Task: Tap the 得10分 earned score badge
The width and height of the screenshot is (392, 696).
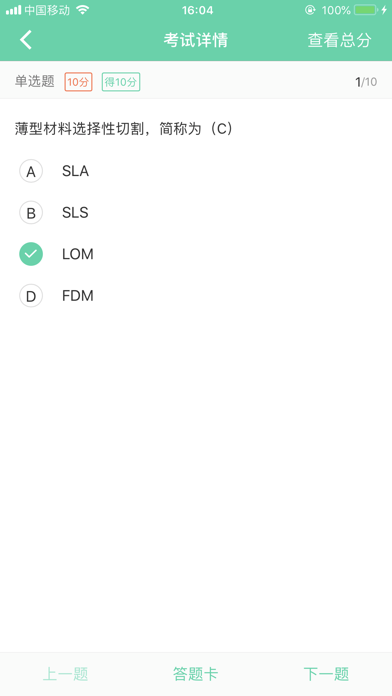Action: pyautogui.click(x=121, y=82)
